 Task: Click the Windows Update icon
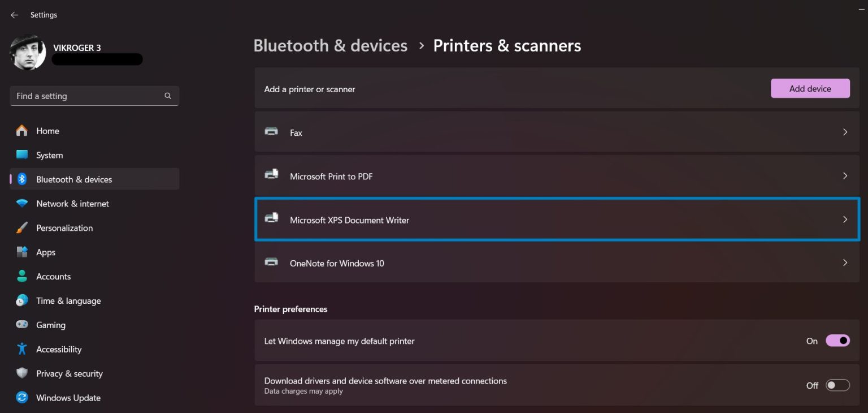point(21,397)
